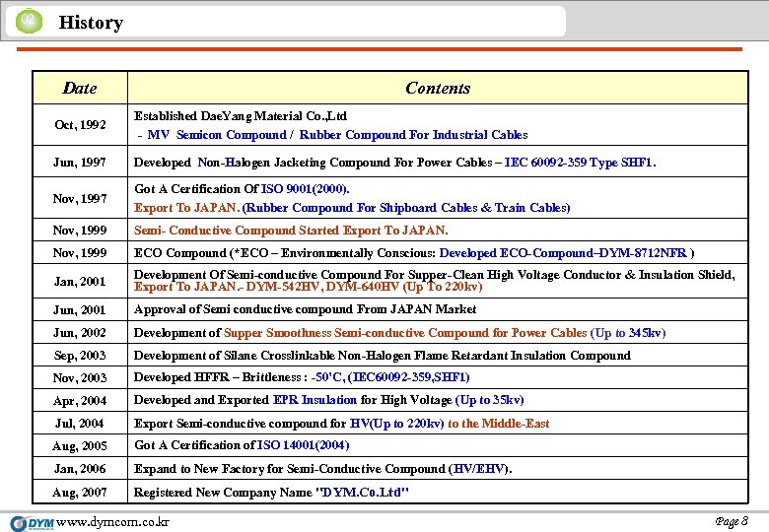Select 'ISO 14001(2004)' text
769x532 pixels.
[x=303, y=444]
